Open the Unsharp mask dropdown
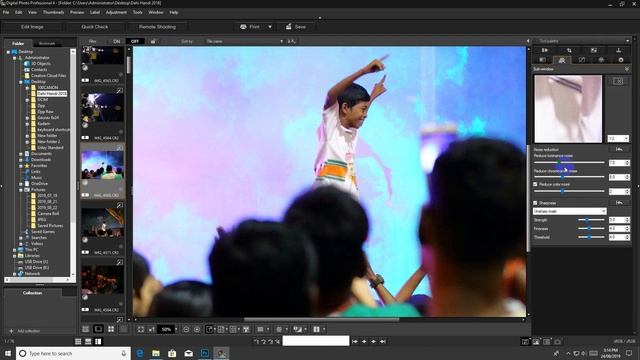Screen dimensions: 640x360 coord(569,211)
